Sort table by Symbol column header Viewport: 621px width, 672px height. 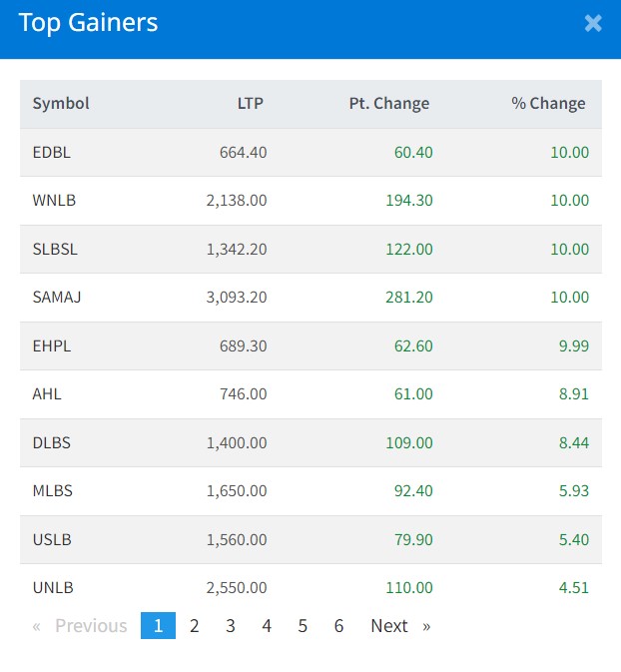click(x=61, y=103)
